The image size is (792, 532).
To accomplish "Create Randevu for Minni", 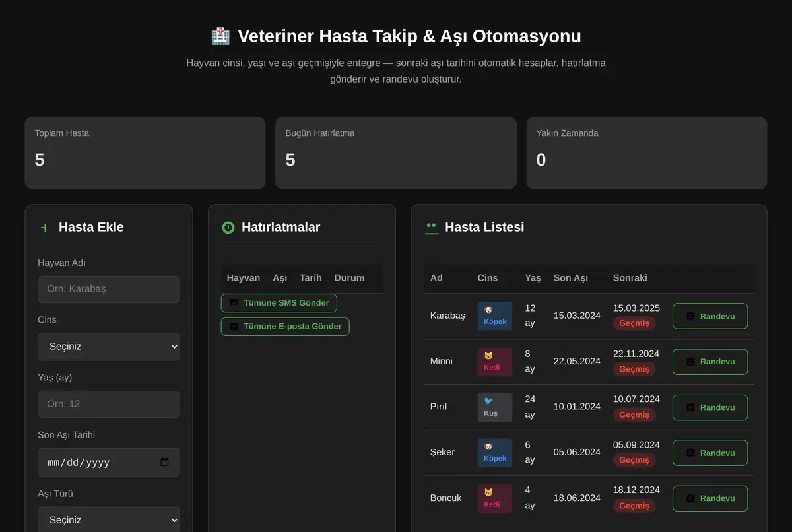I will point(710,362).
